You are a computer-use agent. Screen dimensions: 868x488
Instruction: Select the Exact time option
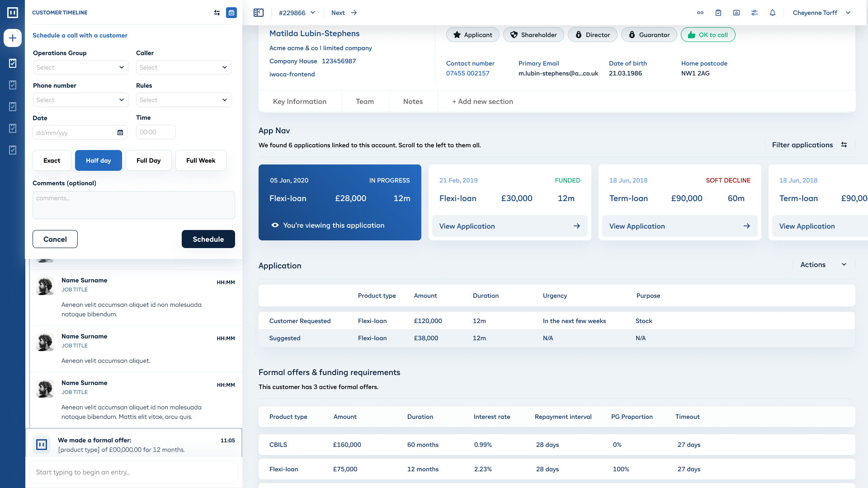[x=52, y=160]
